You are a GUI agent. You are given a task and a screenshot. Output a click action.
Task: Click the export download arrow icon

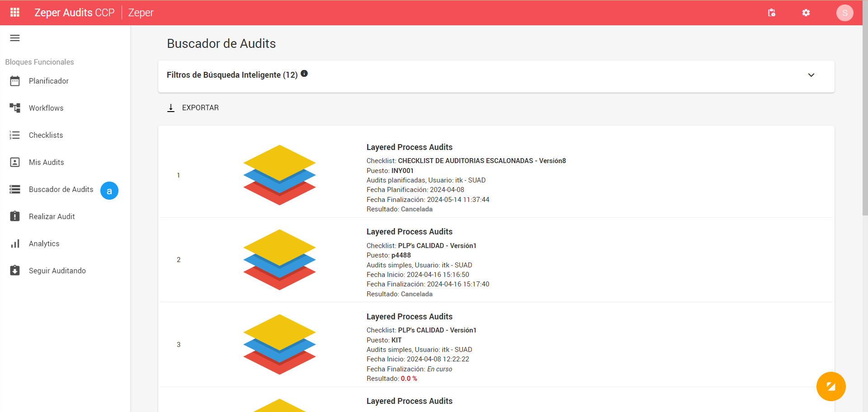tap(171, 108)
